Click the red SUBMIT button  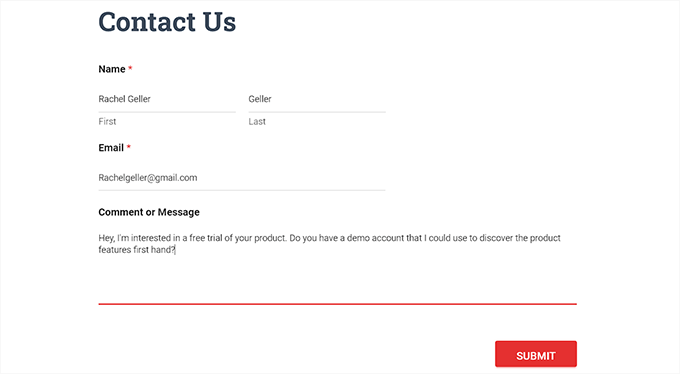point(536,354)
